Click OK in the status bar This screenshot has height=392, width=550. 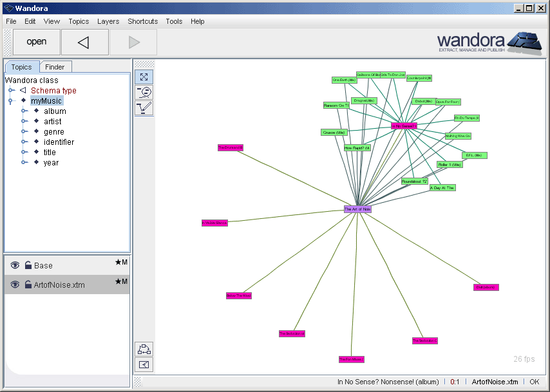point(534,381)
